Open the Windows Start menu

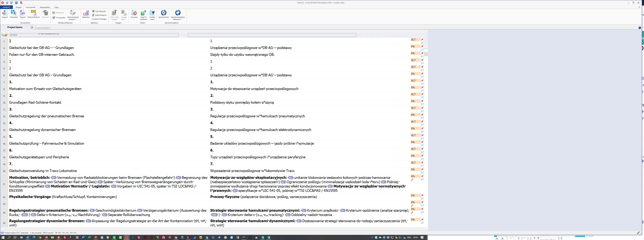click(3, 237)
